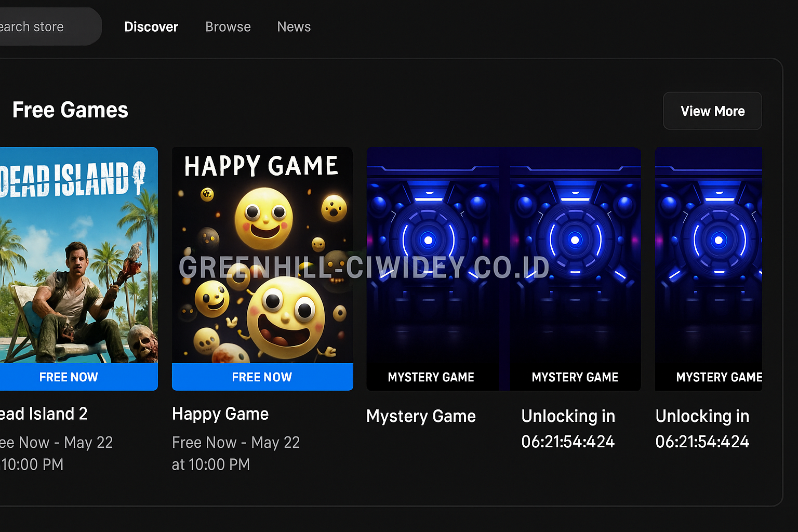
Task: Go to the News tab
Action: click(294, 26)
